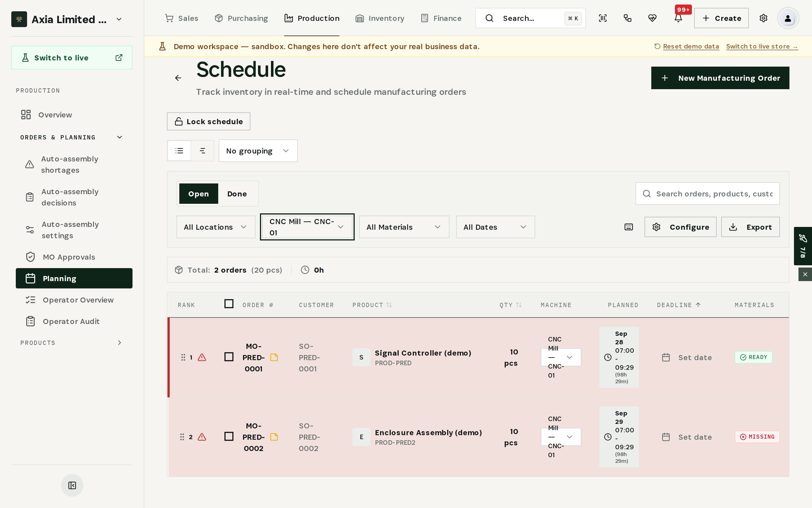This screenshot has height=508, width=812.
Task: Open the All Materials filter dropdown
Action: coord(404,227)
